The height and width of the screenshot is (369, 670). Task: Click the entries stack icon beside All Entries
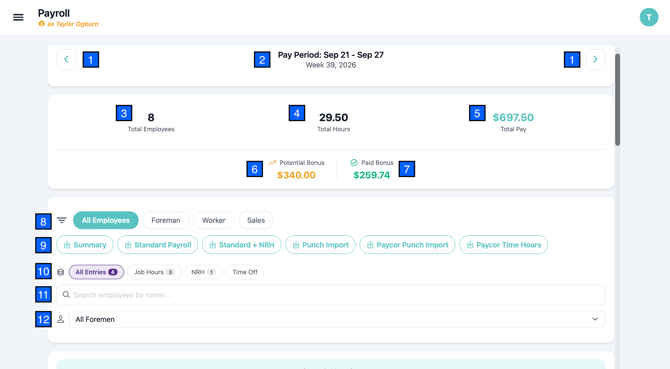click(x=61, y=272)
